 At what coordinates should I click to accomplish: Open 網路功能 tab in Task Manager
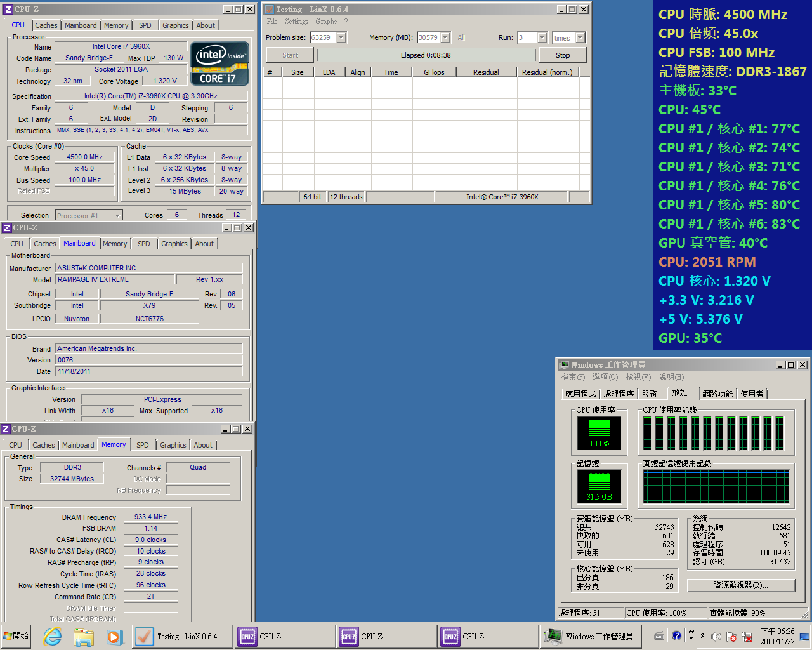pos(717,394)
